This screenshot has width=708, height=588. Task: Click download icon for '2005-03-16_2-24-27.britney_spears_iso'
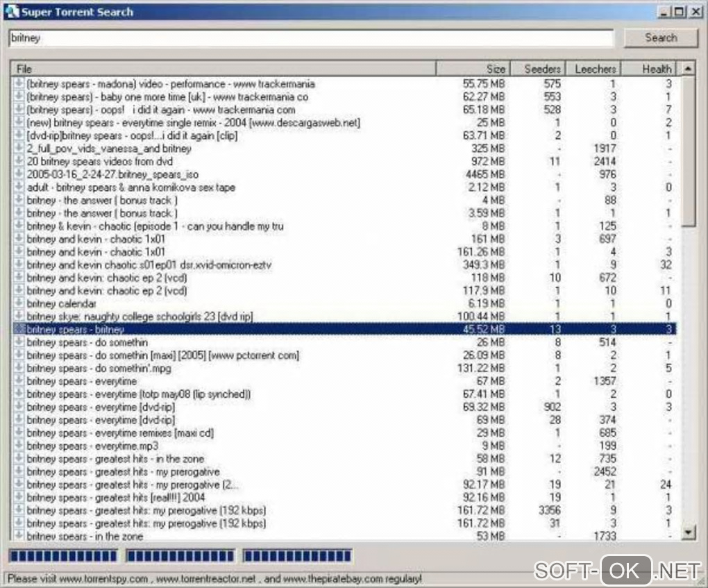[19, 174]
